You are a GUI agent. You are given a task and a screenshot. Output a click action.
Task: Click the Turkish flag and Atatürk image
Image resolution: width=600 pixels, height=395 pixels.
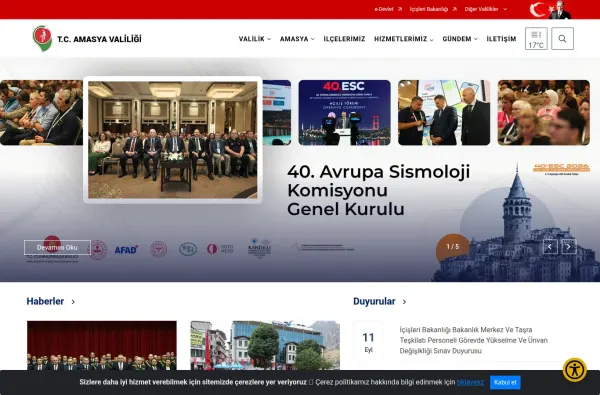click(550, 10)
